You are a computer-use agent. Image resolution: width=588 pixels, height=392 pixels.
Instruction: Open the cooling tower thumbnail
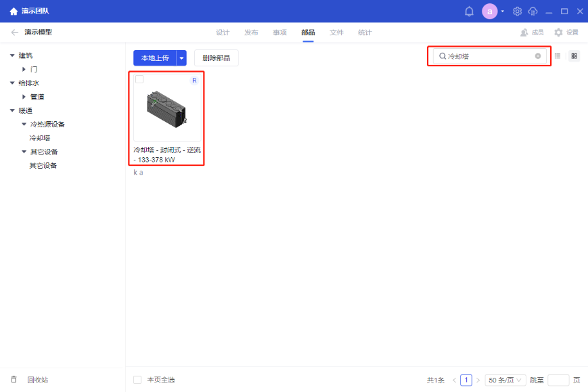click(166, 110)
